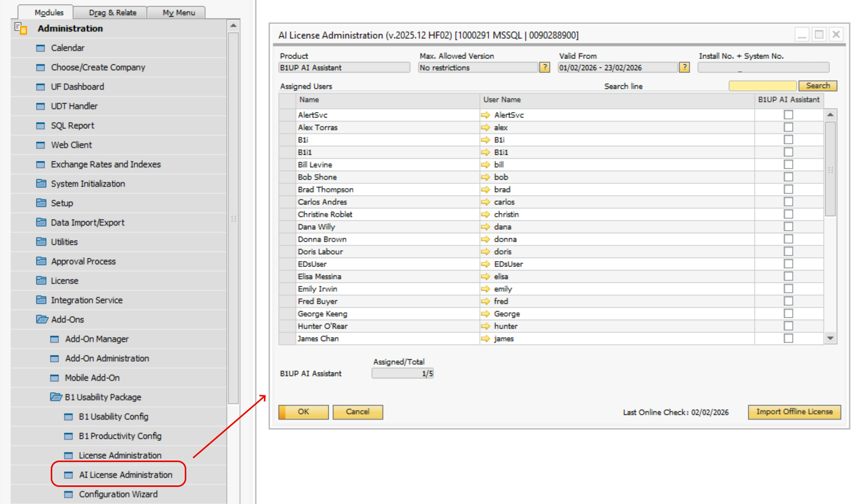Click the link arrow beside user christin
This screenshot has width=856, height=504.
point(485,214)
